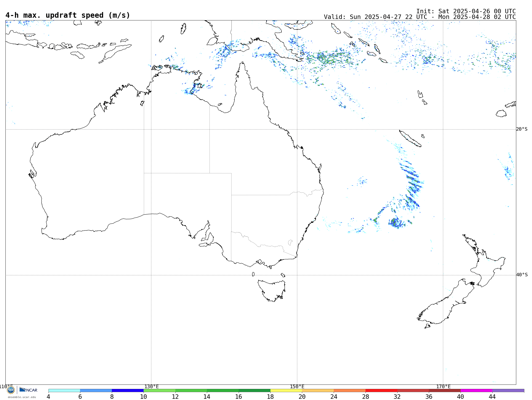Pick the light green 10–12 colorbar segment
This screenshot has height=400, width=532.
(x=159, y=391)
